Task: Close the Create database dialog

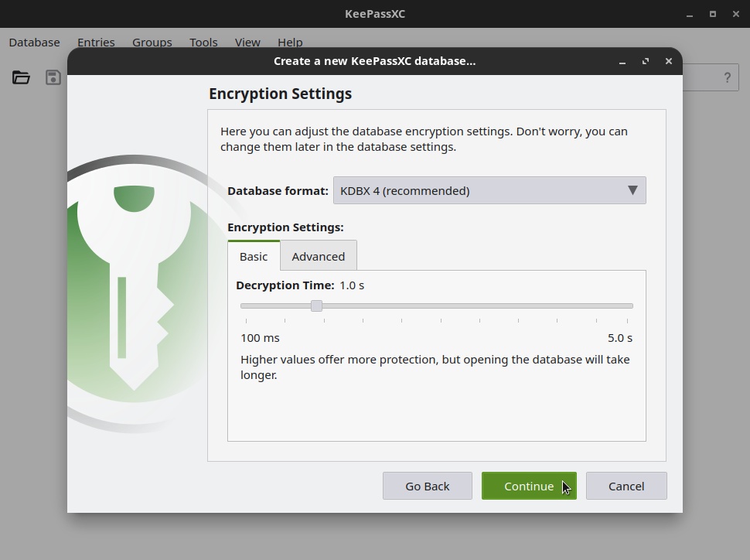Action: (x=669, y=61)
